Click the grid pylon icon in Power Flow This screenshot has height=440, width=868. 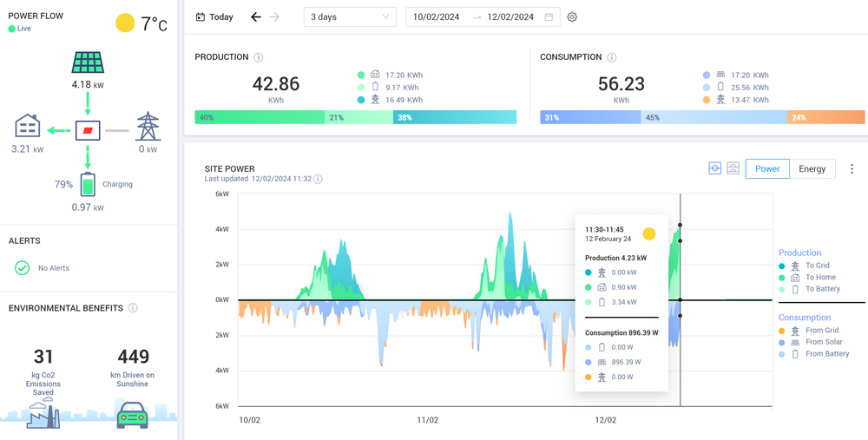point(148,127)
